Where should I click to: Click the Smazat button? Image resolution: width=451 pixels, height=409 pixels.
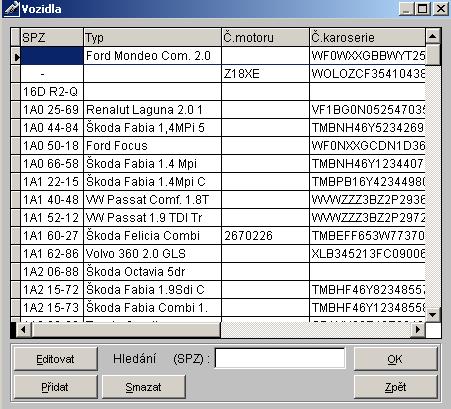click(143, 387)
